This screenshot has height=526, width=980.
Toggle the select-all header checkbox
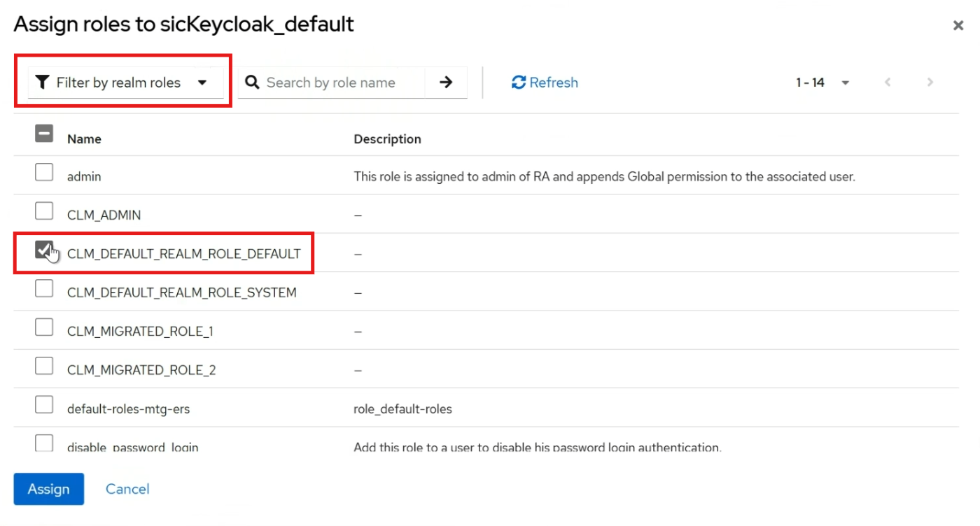click(44, 133)
